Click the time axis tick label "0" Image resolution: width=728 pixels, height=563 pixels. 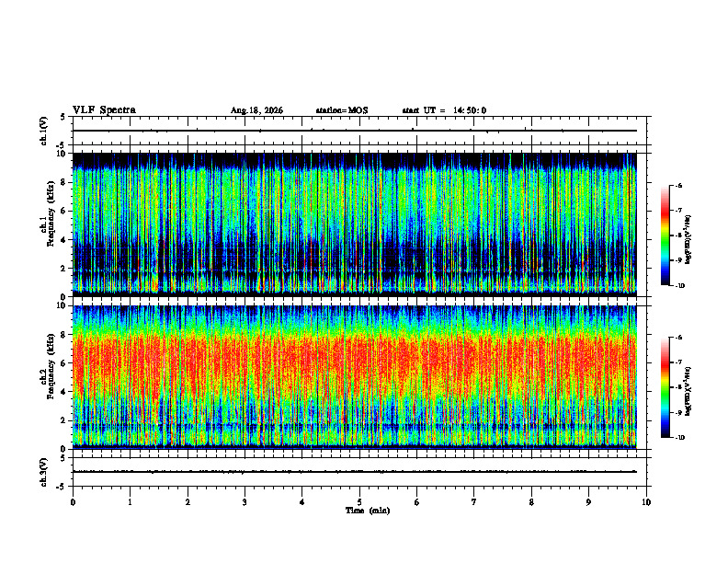tap(73, 502)
